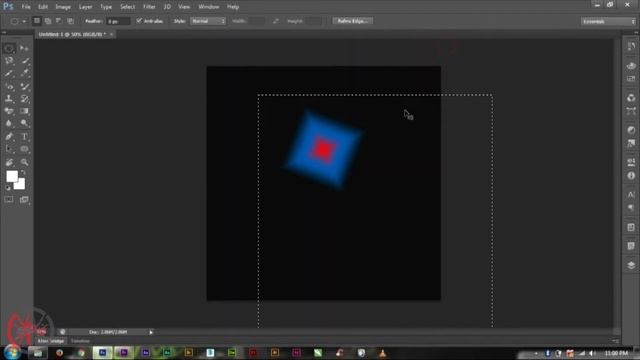Close the Untitled-1 document tab
Viewport: 640px width, 360px height.
tap(111, 34)
